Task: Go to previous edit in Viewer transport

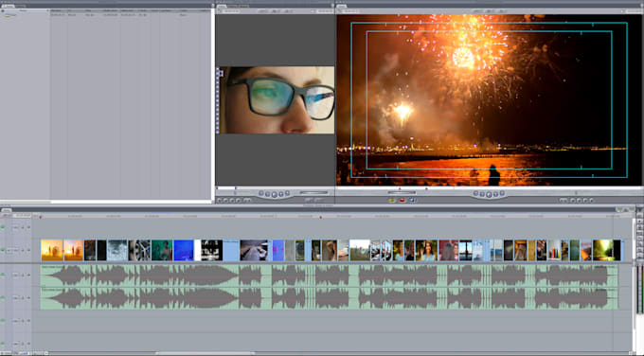Action: coord(261,193)
